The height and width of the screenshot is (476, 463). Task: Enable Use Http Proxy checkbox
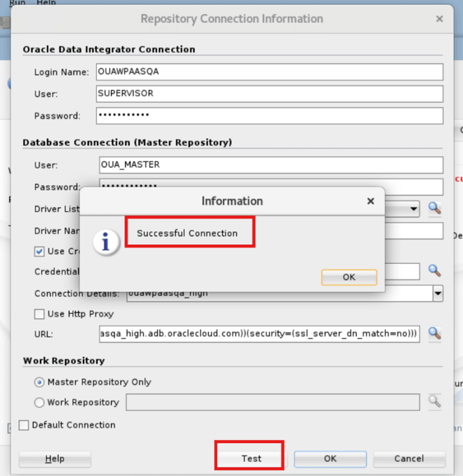39,314
